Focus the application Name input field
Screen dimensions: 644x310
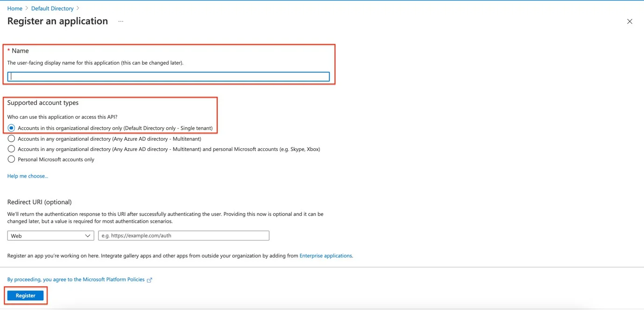click(x=168, y=76)
